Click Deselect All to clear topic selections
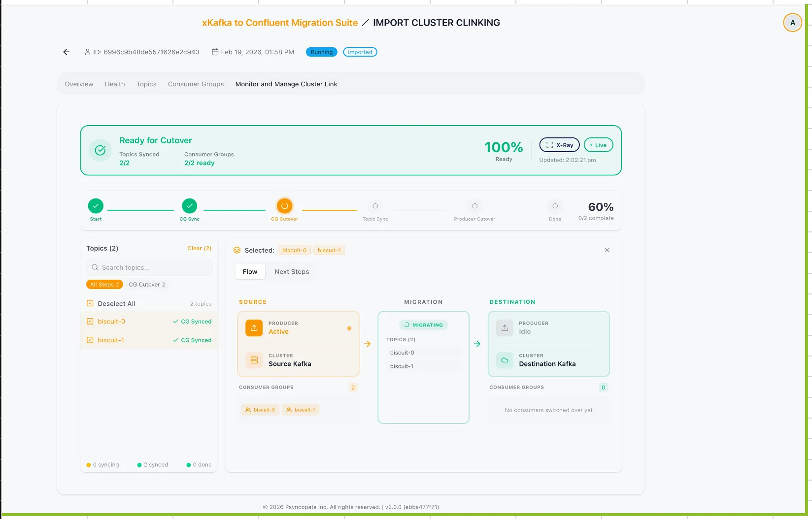This screenshot has width=812, height=519. coord(116,303)
